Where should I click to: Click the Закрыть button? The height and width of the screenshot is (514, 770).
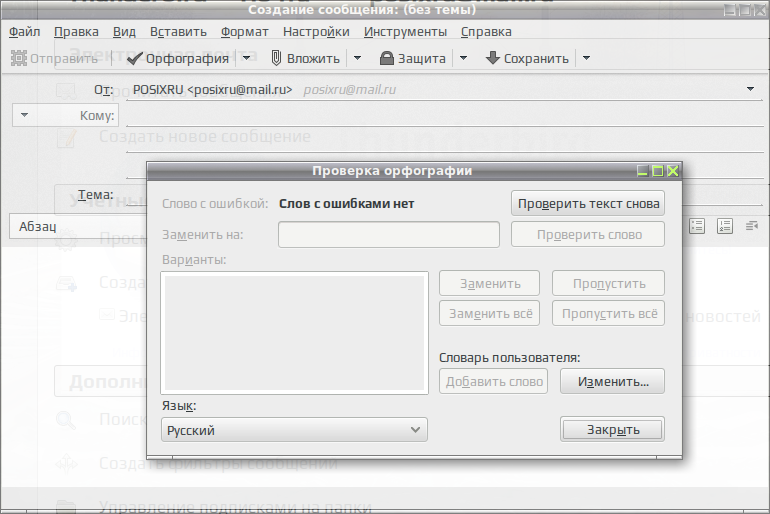(x=612, y=430)
